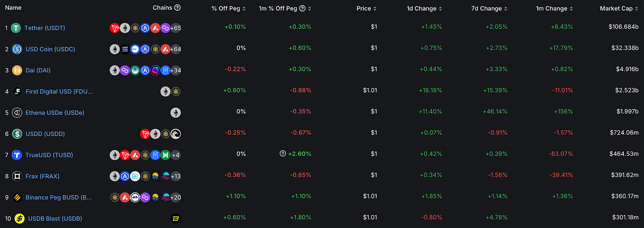Open the USD Coin (USDC) link
Screen dimensions: 644x228
(x=50, y=49)
